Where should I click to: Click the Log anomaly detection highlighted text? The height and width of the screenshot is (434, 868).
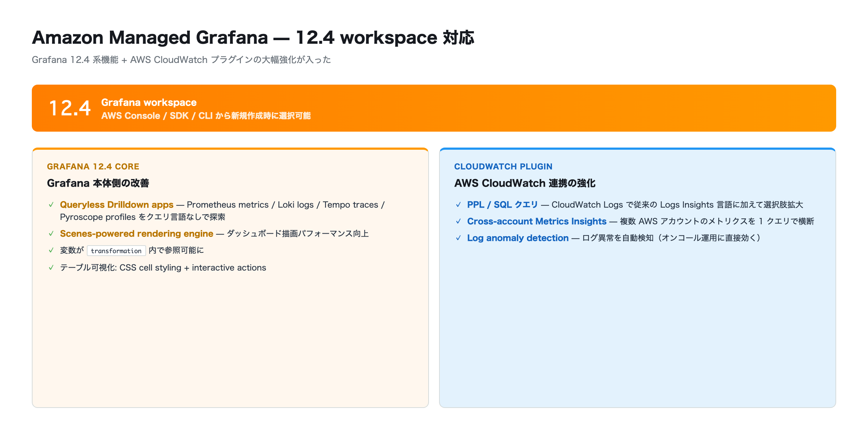click(x=518, y=238)
